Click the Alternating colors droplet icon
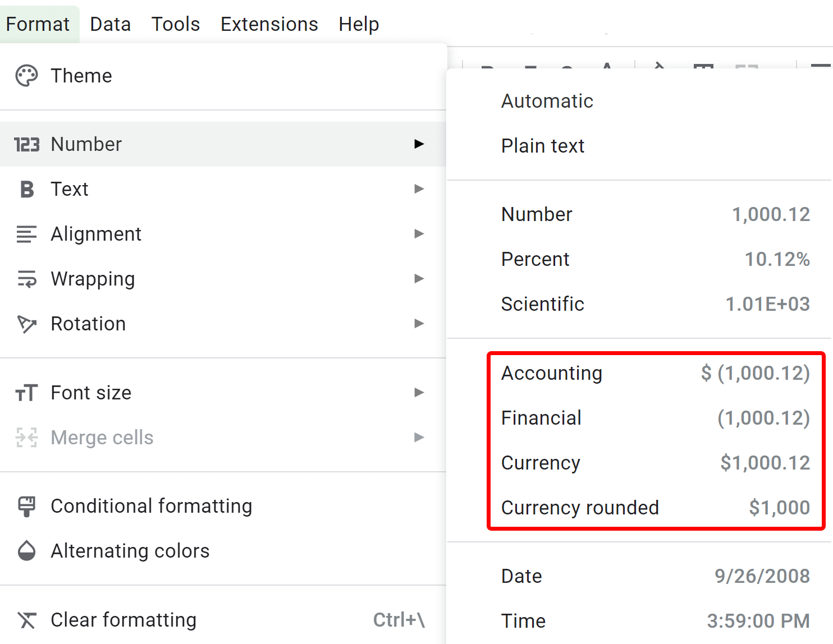The height and width of the screenshot is (644, 833). coord(27,550)
